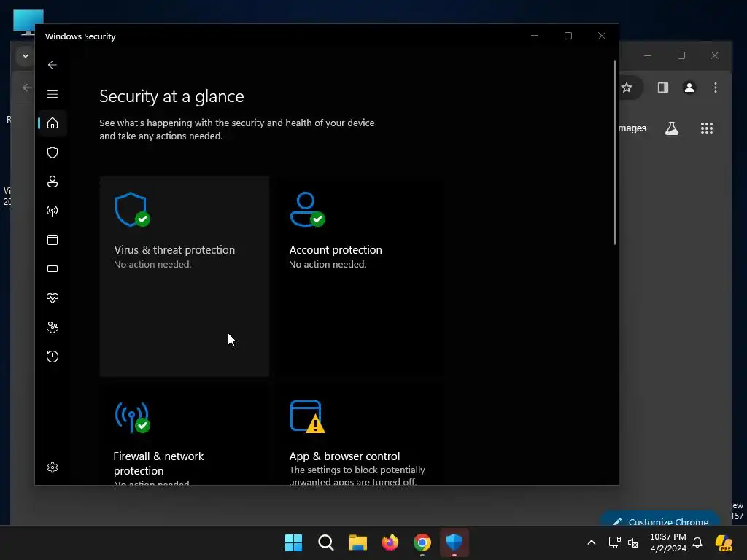This screenshot has width=747, height=560.
Task: Open Device security laptop icon in sidebar
Action: point(53,270)
